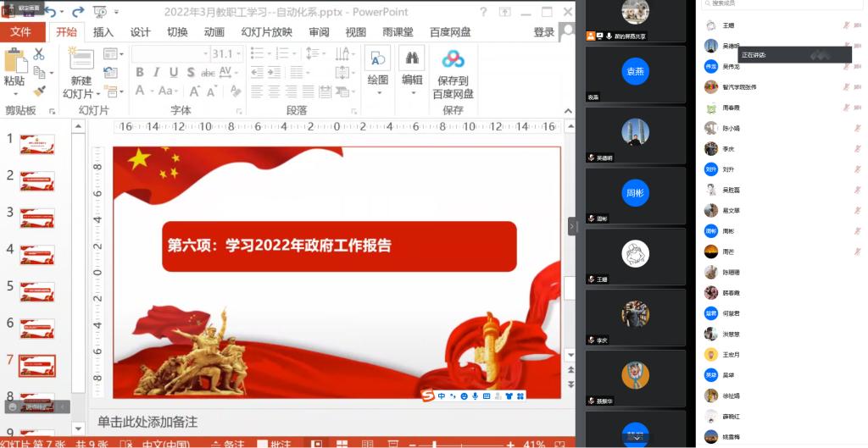Toggle Bold formatting
This screenshot has width=868, height=448.
tap(140, 73)
